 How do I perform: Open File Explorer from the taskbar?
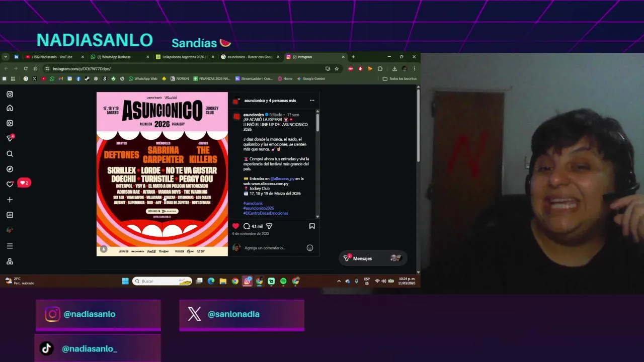(x=223, y=281)
